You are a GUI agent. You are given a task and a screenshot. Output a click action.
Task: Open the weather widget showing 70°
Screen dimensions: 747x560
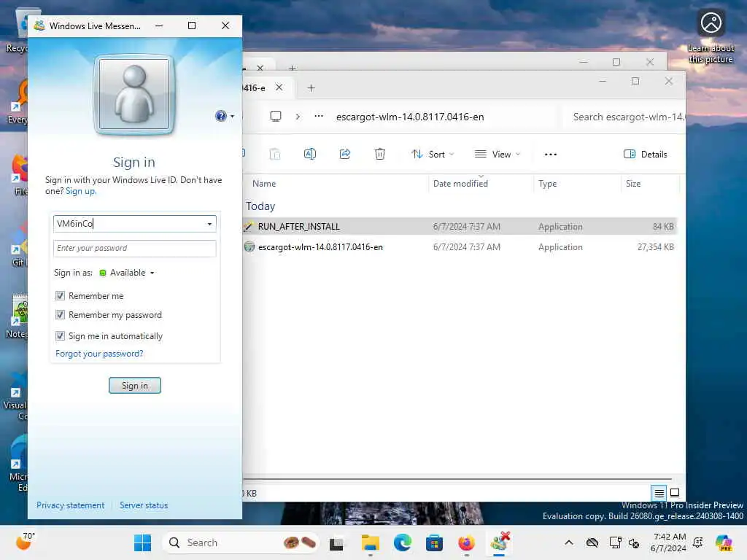pyautogui.click(x=24, y=542)
